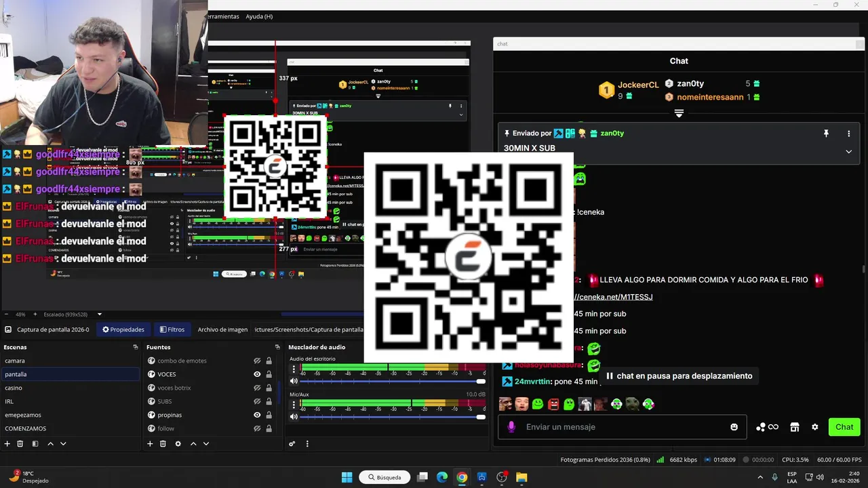Open the ceneka.net/M1TESSJ link
This screenshot has height=488, width=868.
point(614,297)
